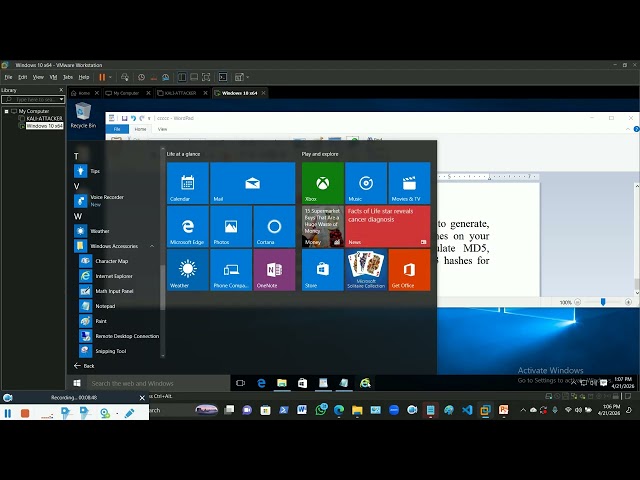Viewport: 640px width, 480px height.
Task: Click the letter T section header
Action: click(76, 156)
